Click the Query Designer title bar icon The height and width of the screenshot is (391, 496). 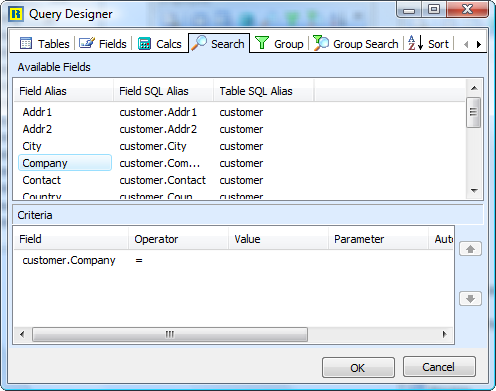(16, 14)
